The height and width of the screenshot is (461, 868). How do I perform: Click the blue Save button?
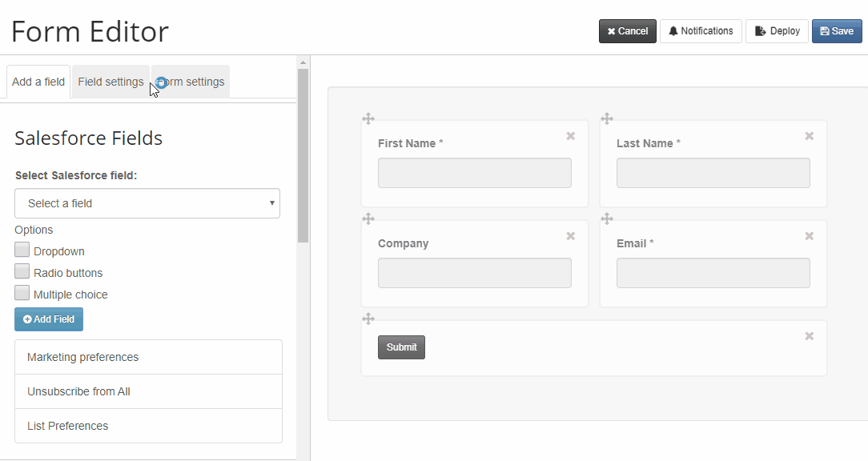837,31
